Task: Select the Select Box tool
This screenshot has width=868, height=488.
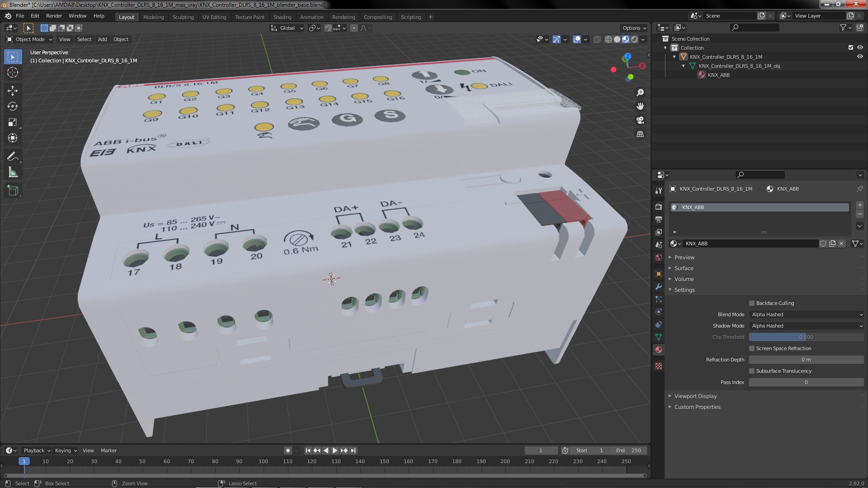Action: tap(13, 57)
